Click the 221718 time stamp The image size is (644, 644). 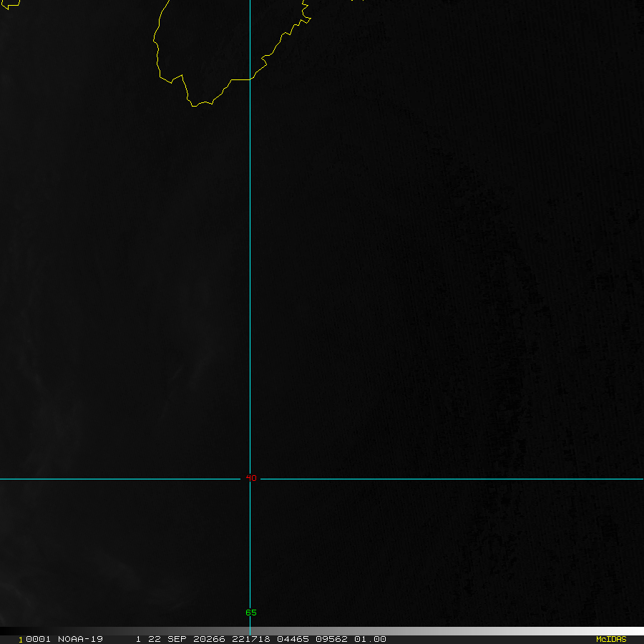(251, 639)
